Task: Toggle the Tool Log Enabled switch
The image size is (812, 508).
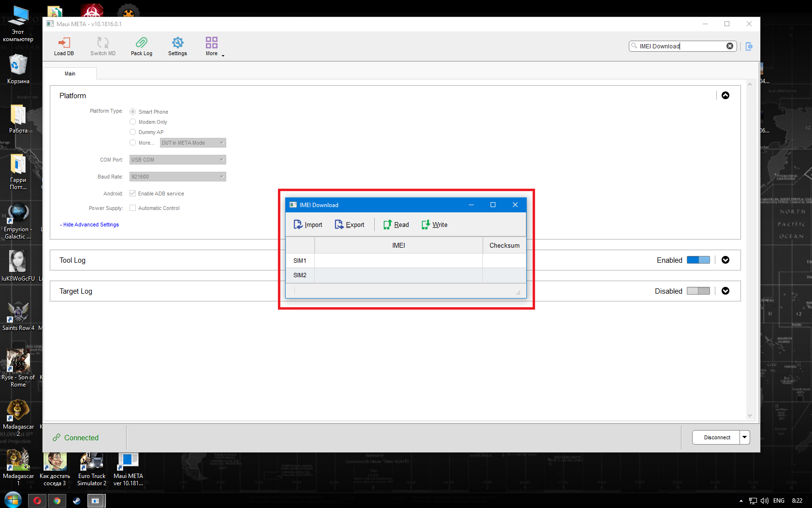Action: [x=698, y=260]
